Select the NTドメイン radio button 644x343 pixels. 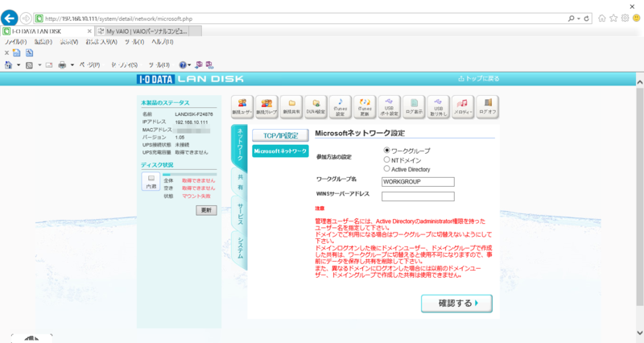[386, 159]
